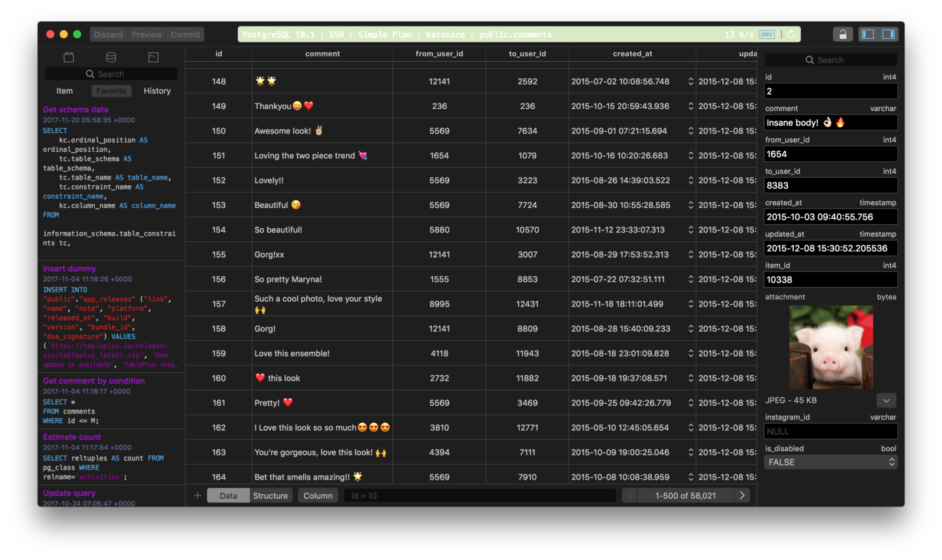Click the refresh icon in connection bar
The width and height of the screenshot is (942, 560).
(791, 35)
